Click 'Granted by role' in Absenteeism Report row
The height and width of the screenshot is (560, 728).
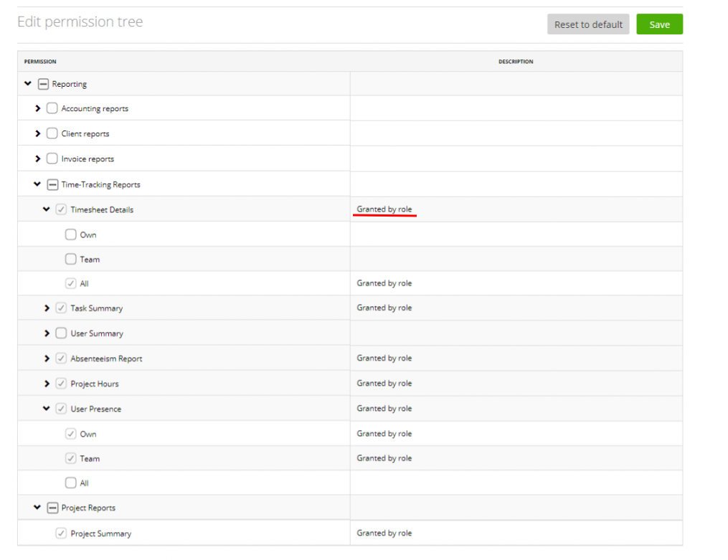tap(384, 359)
